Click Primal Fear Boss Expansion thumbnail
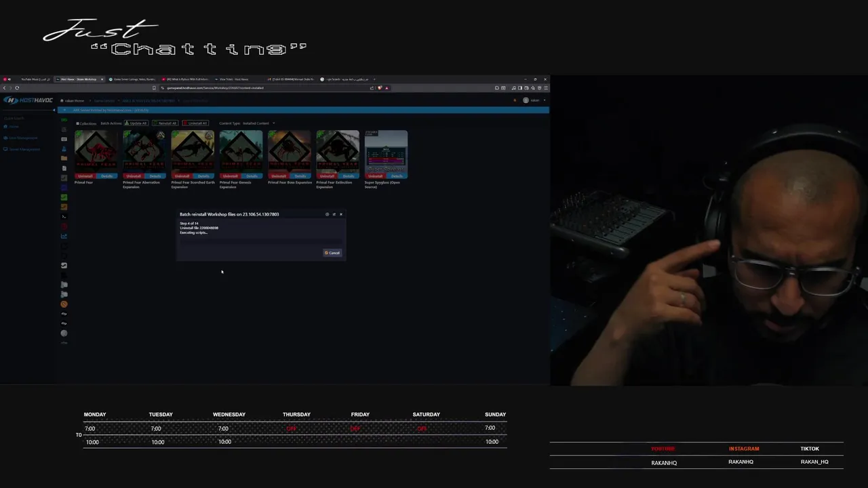 (x=290, y=152)
